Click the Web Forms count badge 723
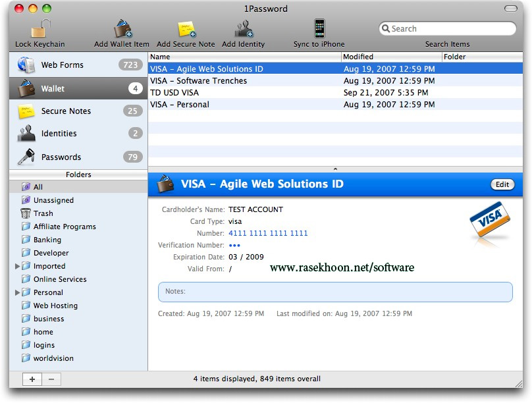The image size is (532, 403). [130, 65]
